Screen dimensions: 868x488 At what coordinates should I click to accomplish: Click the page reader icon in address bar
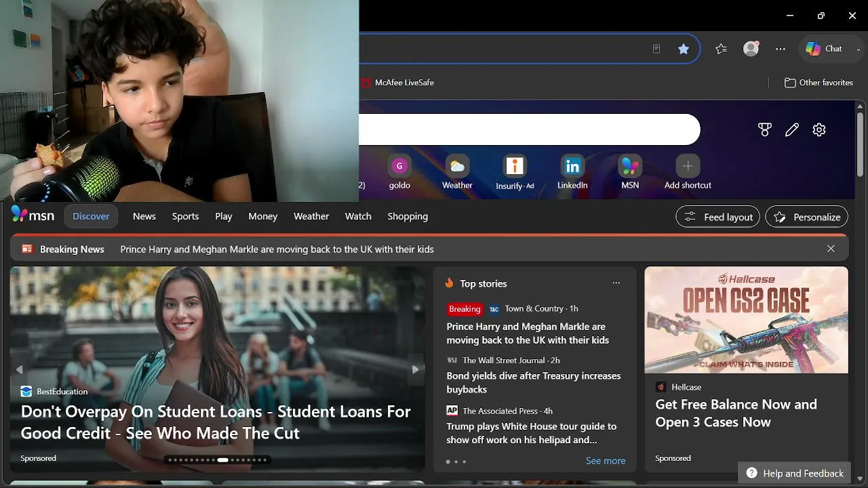[656, 49]
